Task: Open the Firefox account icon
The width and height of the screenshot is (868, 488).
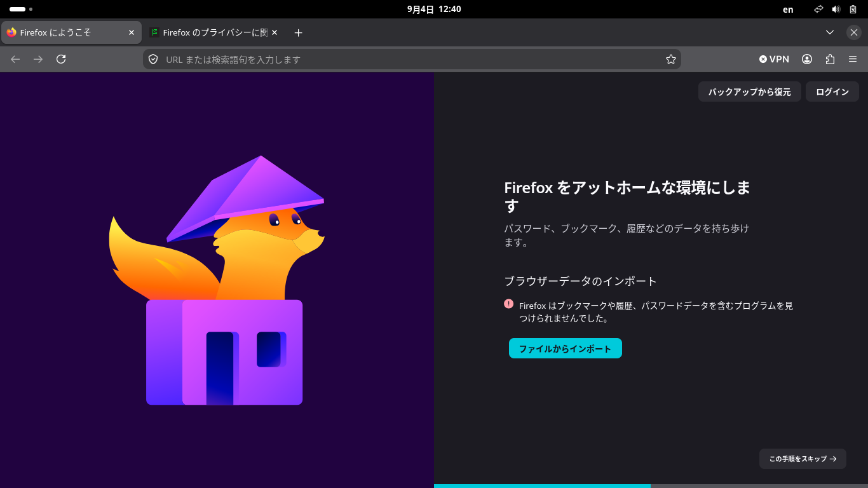Action: (807, 59)
